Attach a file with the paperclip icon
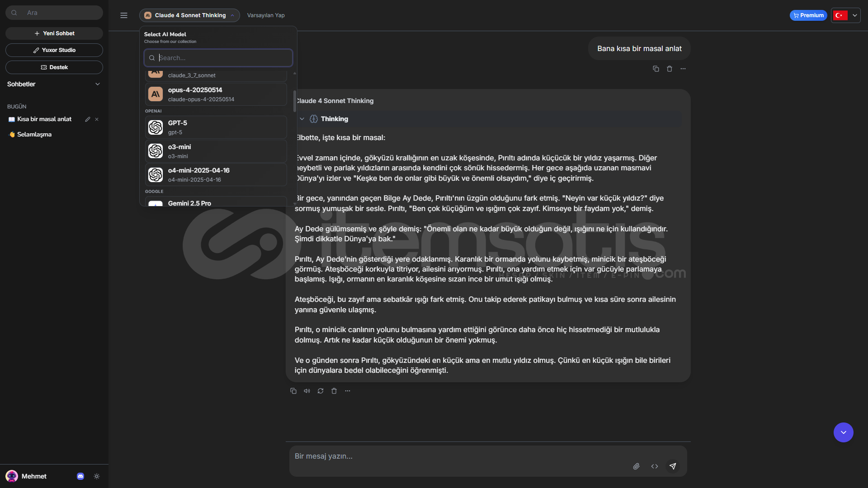The width and height of the screenshot is (868, 488). 637,466
